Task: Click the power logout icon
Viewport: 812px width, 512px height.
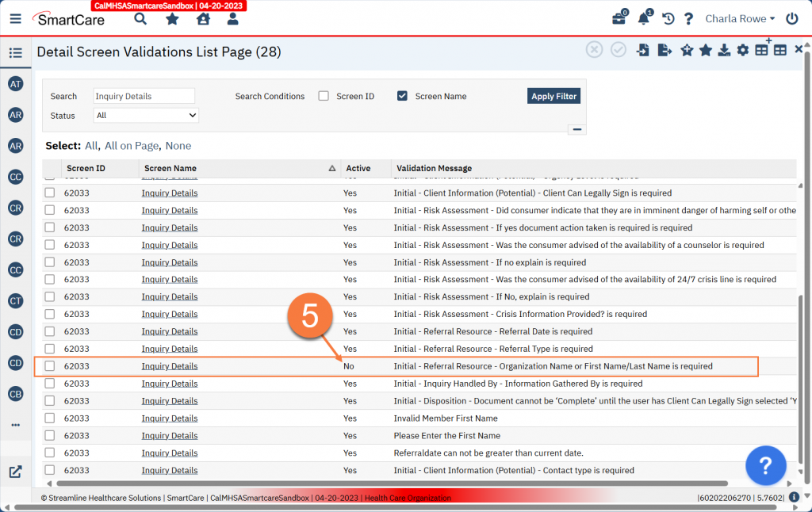Action: [791, 18]
